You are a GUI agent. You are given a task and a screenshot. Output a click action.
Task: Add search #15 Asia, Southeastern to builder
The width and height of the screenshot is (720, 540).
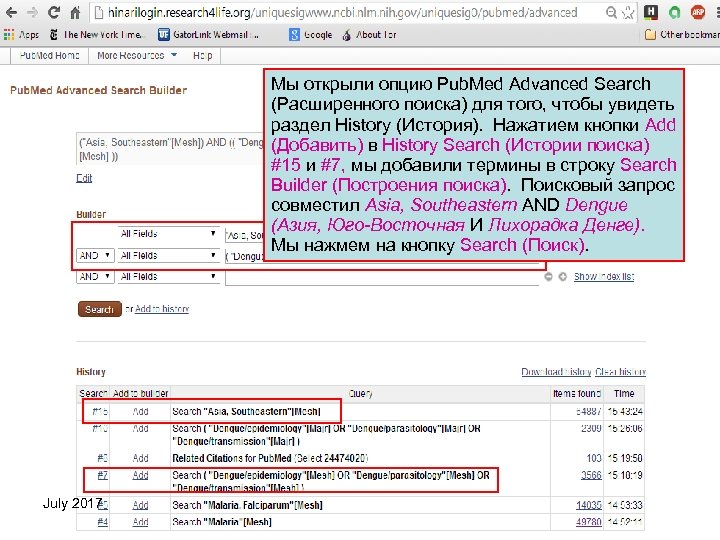[x=140, y=411]
